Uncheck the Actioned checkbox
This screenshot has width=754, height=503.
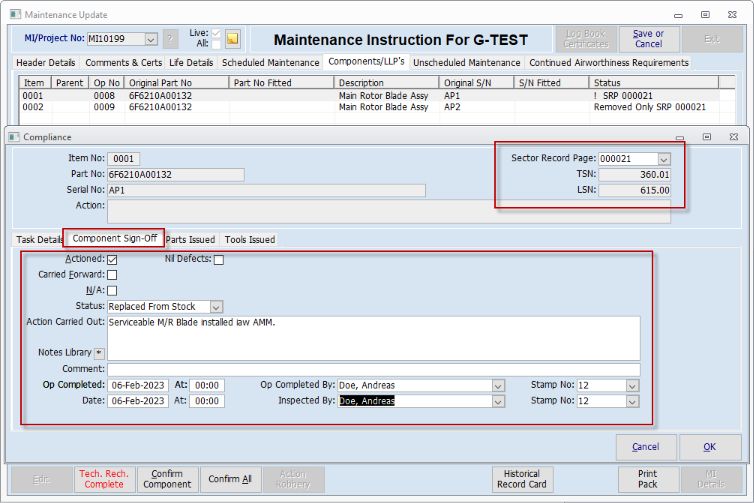pos(112,260)
